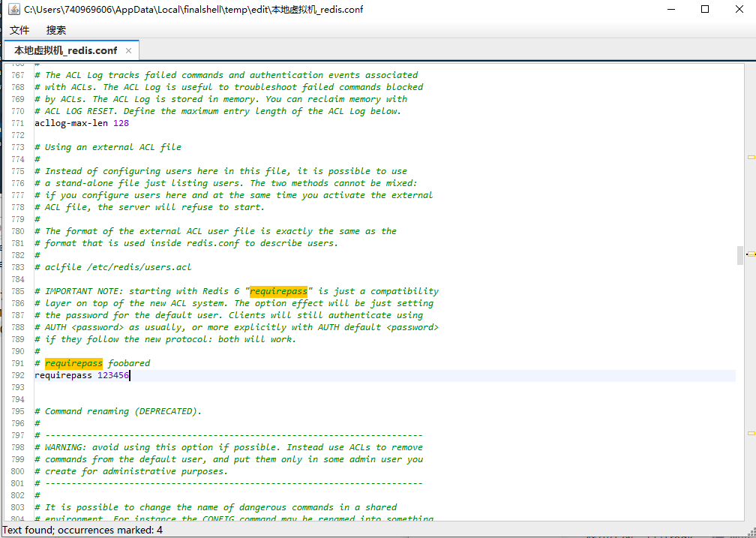This screenshot has width=756, height=538.
Task: Place cursor on password value 123456
Action: [113, 375]
